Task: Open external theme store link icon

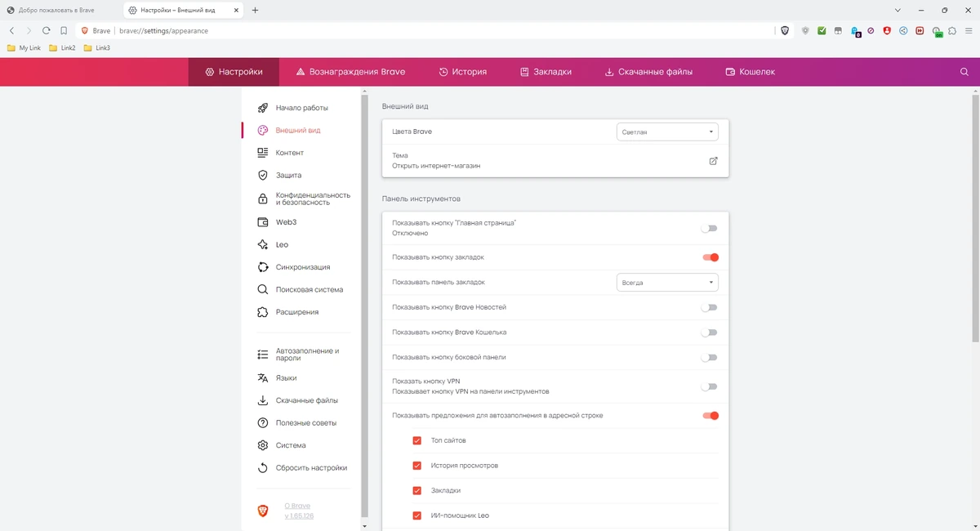Action: 713,161
